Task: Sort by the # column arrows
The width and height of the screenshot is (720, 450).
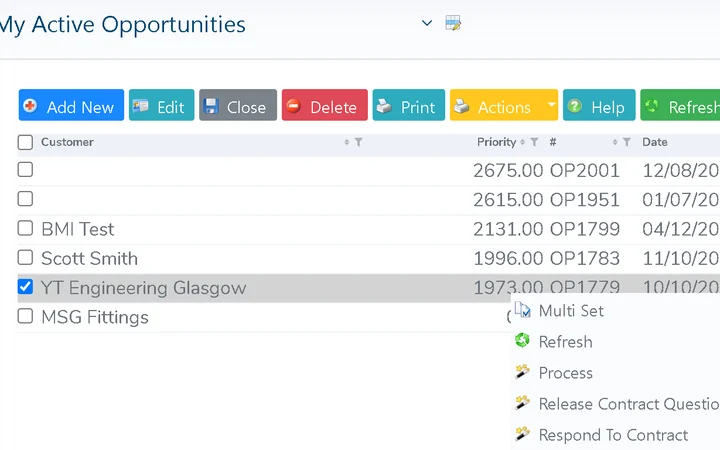Action: [x=615, y=142]
